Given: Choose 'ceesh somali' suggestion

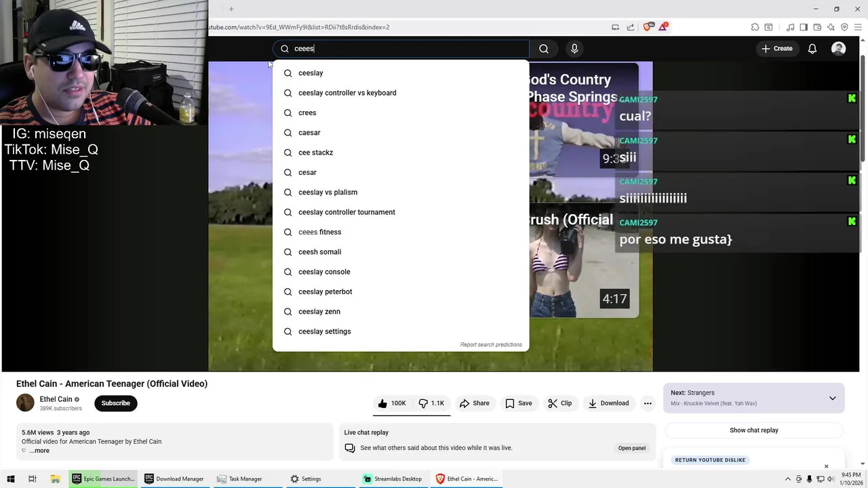Looking at the screenshot, I should [400, 252].
